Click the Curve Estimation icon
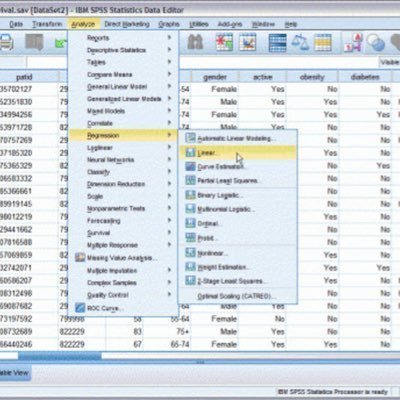This screenshot has height=400, width=400. point(190,166)
